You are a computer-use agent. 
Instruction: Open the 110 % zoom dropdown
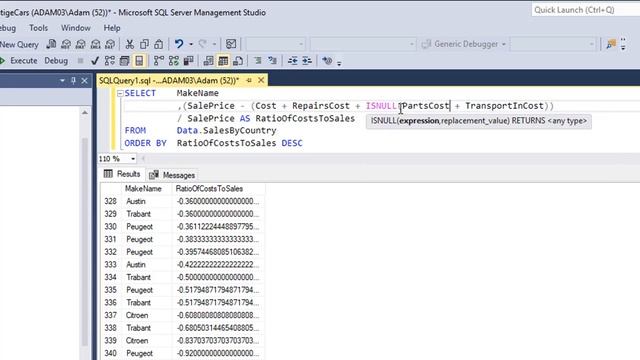[x=133, y=158]
